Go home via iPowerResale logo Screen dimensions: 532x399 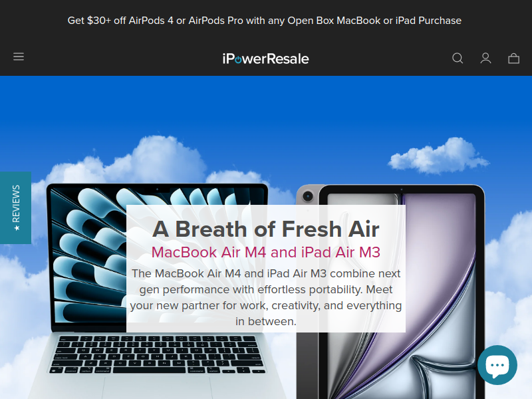click(265, 59)
